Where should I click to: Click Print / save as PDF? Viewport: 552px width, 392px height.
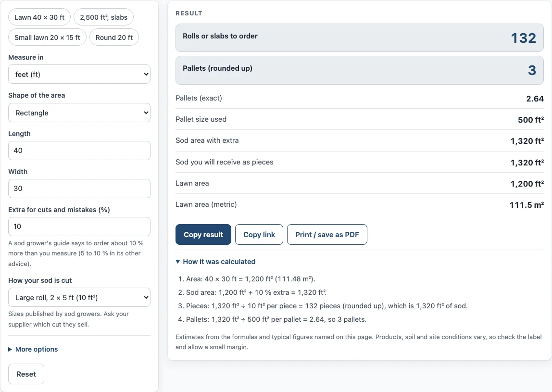(327, 235)
